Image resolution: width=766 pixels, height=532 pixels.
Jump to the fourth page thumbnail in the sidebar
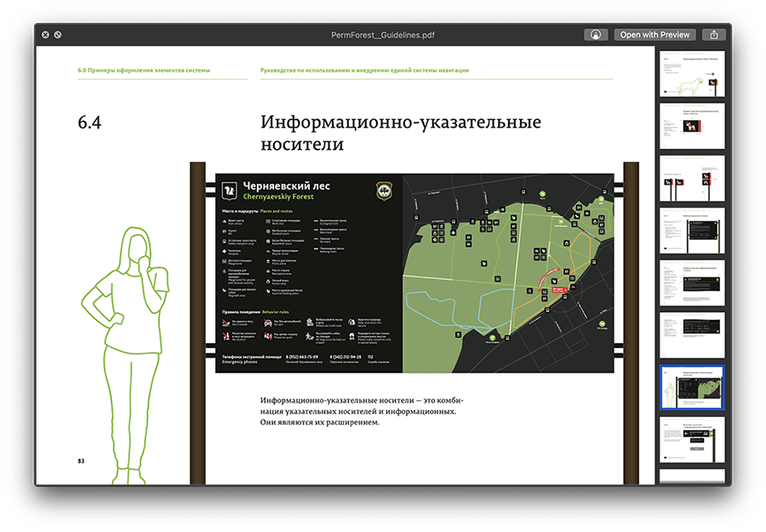click(692, 231)
